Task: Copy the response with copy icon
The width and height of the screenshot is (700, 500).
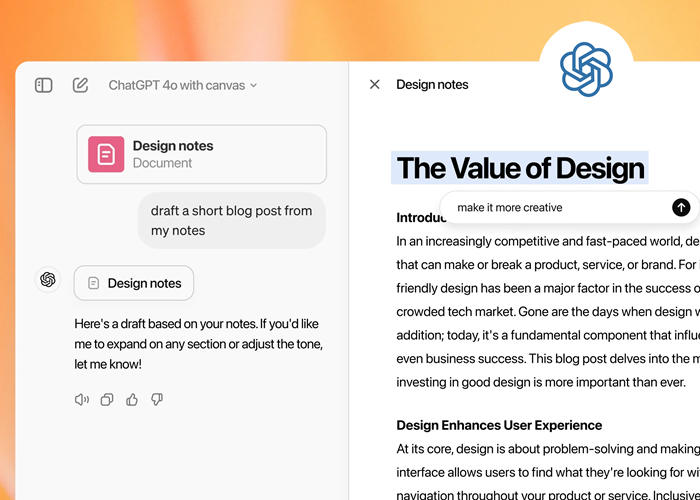Action: tap(107, 400)
